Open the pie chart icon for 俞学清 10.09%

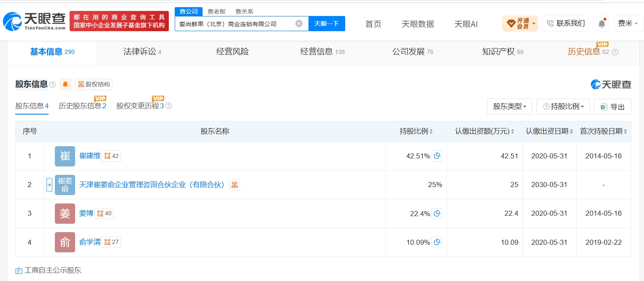click(x=437, y=242)
